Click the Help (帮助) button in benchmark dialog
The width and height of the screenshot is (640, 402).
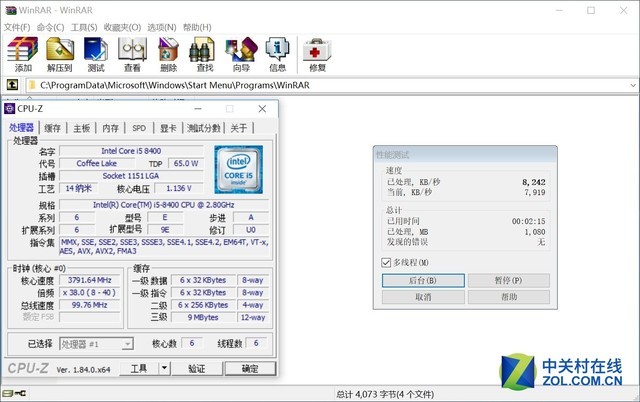509,297
